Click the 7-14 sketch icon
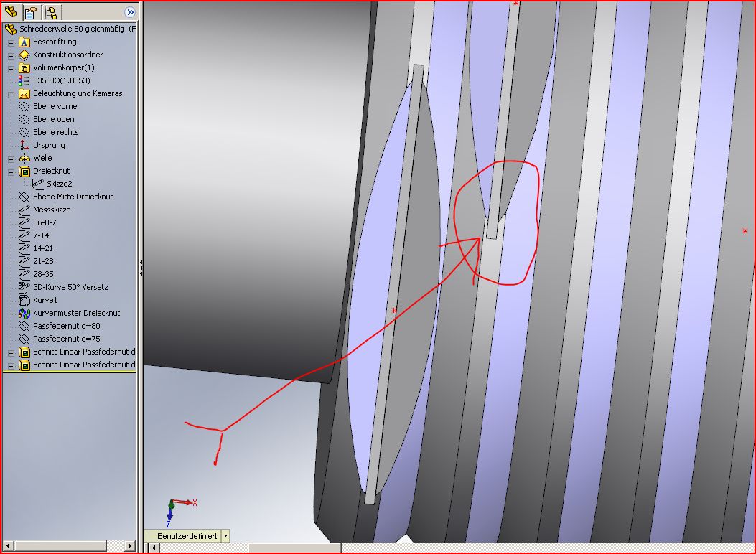This screenshot has width=756, height=554. [24, 235]
